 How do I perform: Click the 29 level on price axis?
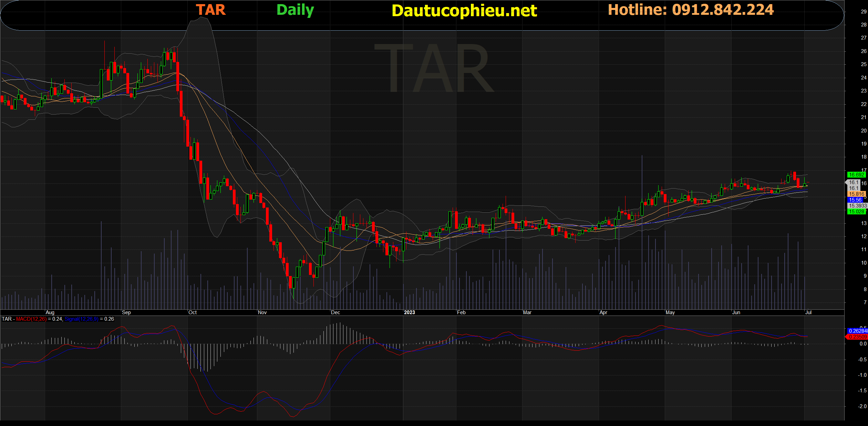click(x=864, y=11)
